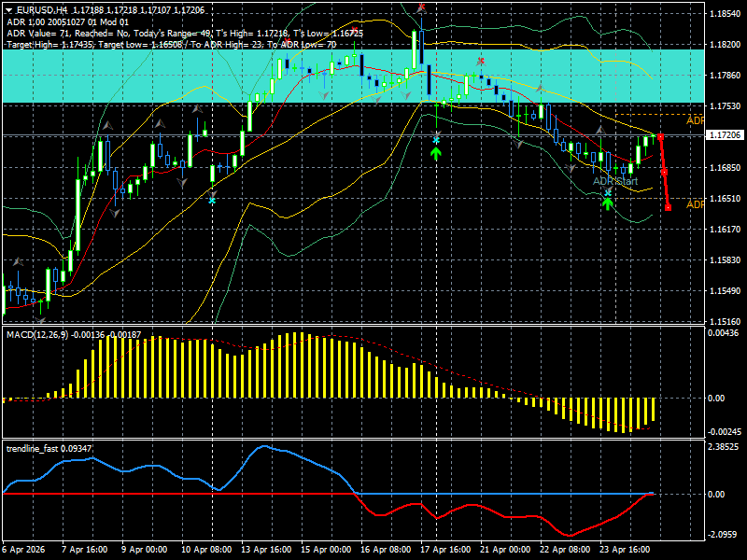Click MACD scale value 0.00436
This screenshot has height=560, width=747.
(723, 333)
